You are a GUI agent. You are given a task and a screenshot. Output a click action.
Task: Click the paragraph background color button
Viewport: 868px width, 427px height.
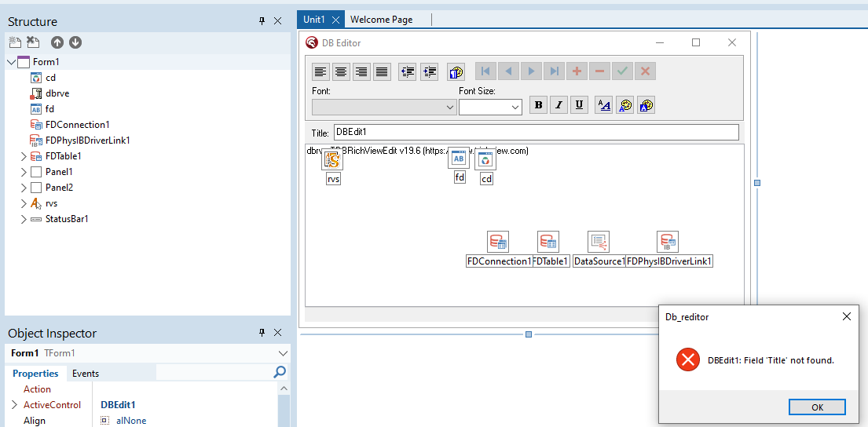[x=456, y=71]
